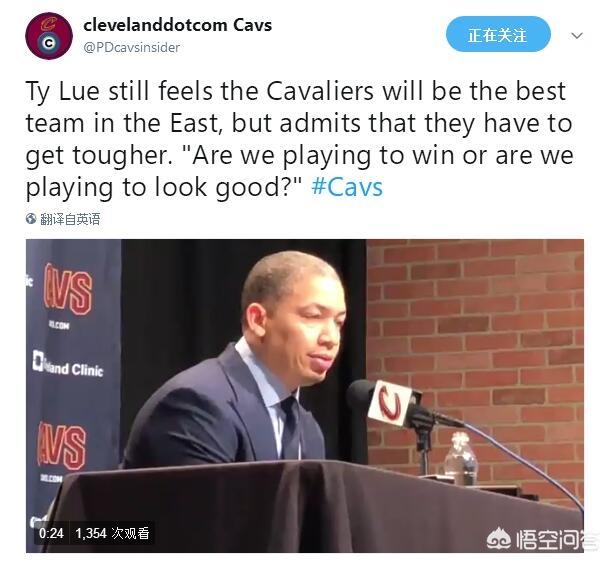Open the #Cavs hashtag
Image resolution: width=611 pixels, height=562 pixels.
pos(347,187)
